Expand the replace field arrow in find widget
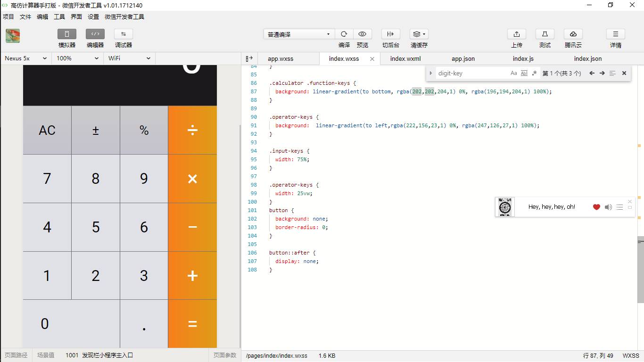Screen dimensions: 644x362 pyautogui.click(x=431, y=73)
